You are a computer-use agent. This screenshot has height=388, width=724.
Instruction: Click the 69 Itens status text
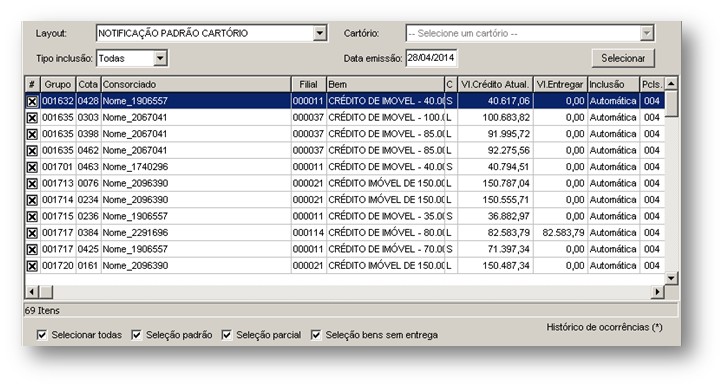pos(42,311)
